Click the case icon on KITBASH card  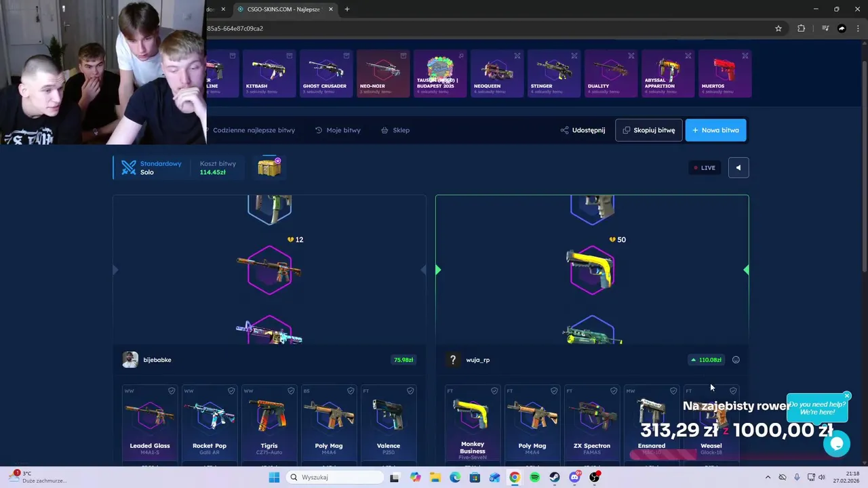290,56
